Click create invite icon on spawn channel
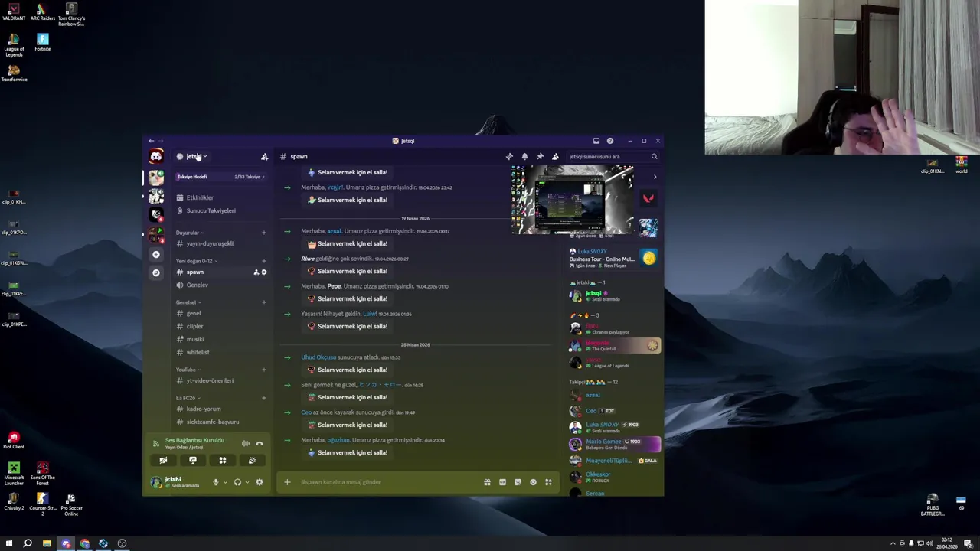The width and height of the screenshot is (980, 551). (x=256, y=272)
